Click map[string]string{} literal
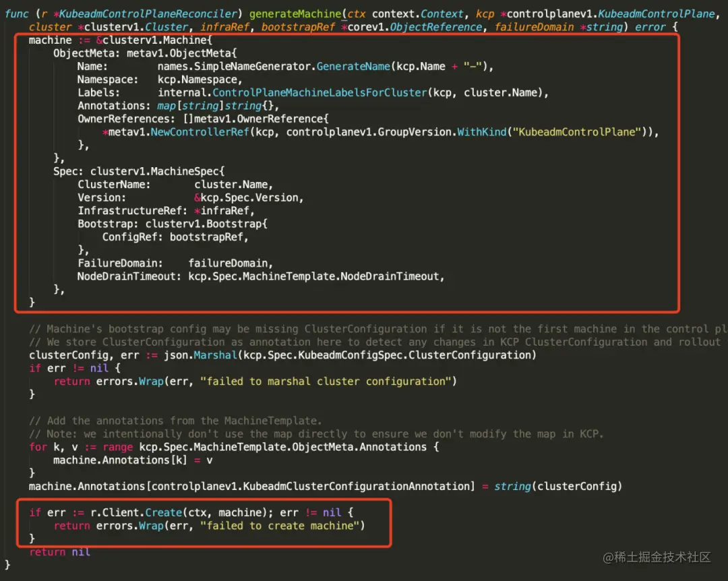The image size is (728, 581). pyautogui.click(x=216, y=106)
